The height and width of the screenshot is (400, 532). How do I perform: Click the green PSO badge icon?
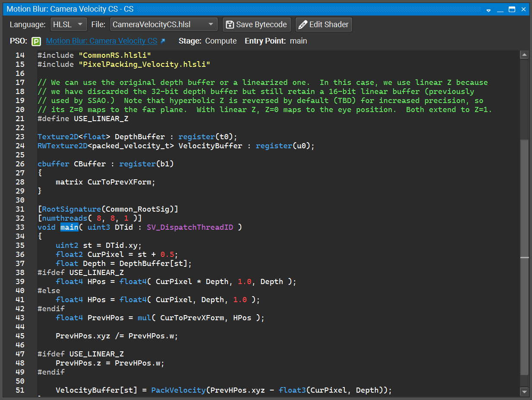pyautogui.click(x=36, y=41)
